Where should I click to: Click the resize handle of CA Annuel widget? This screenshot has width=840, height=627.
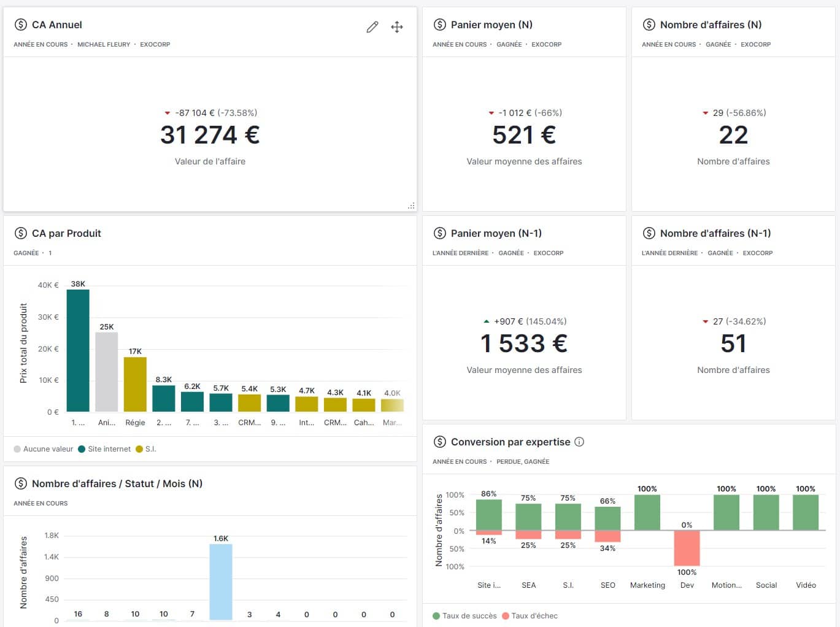click(x=411, y=206)
